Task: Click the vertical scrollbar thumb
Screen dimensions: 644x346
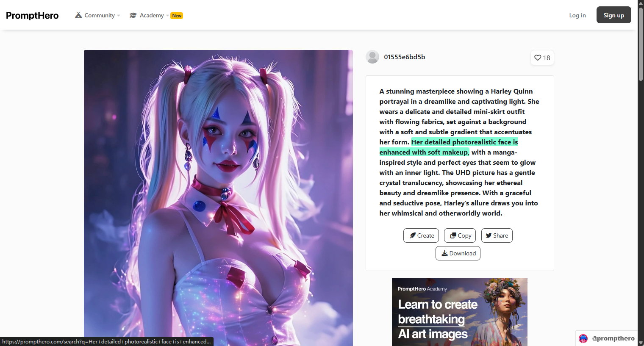Action: 641,44
